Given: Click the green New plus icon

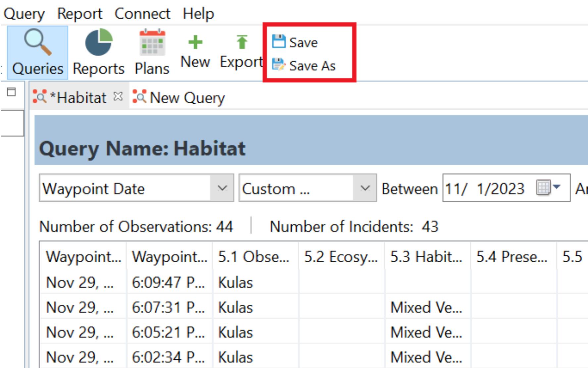Looking at the screenshot, I should pos(195,42).
